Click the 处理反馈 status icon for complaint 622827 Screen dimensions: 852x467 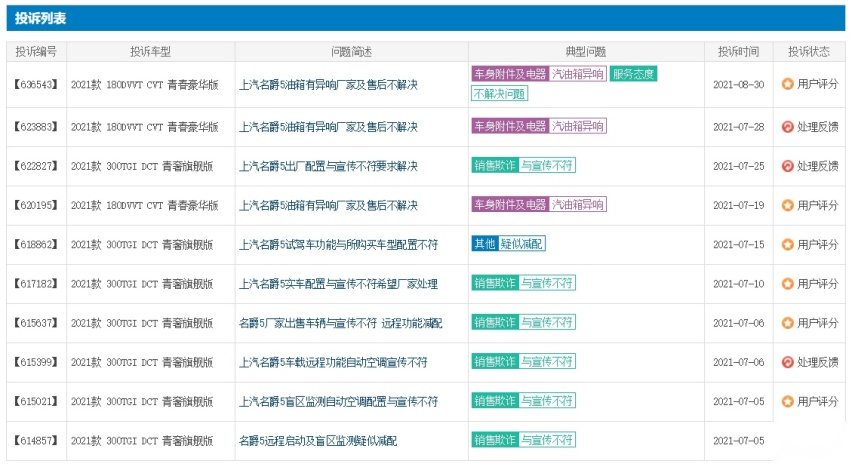(787, 166)
